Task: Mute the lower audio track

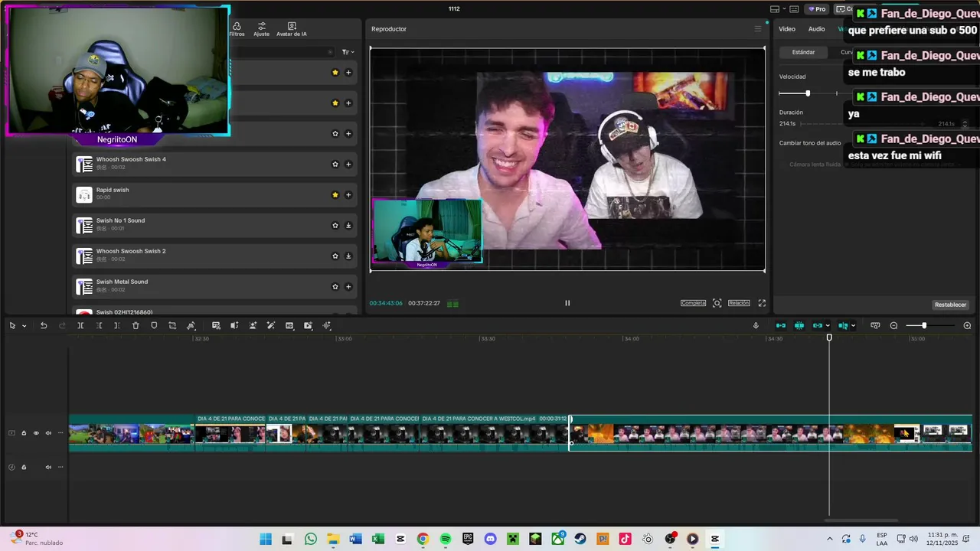Action: (48, 467)
